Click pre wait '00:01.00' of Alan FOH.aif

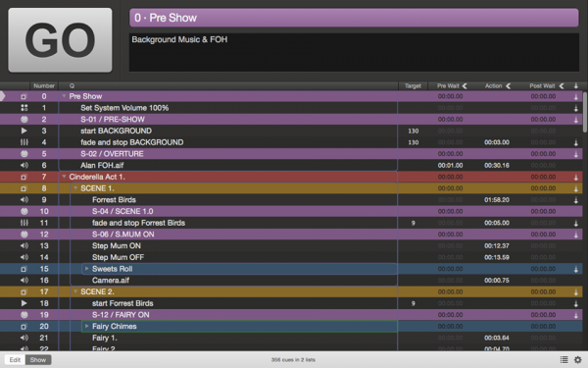pos(450,166)
